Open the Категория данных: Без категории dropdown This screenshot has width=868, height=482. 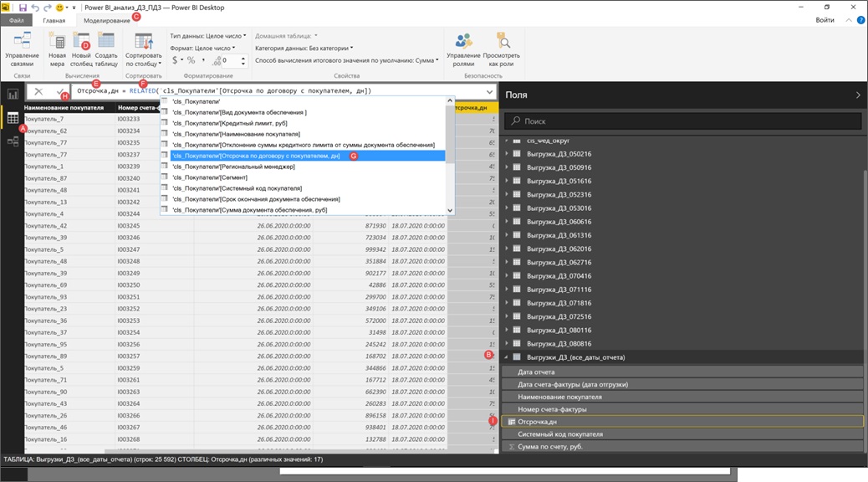click(x=304, y=49)
